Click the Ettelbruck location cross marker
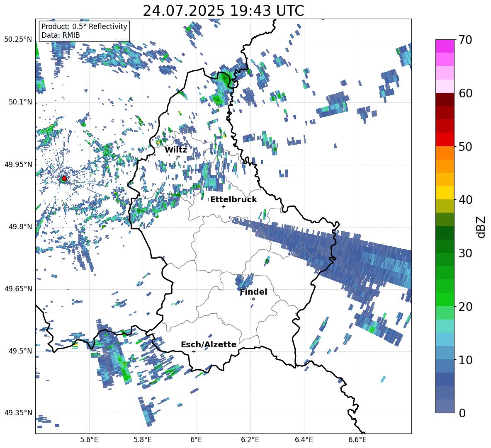Image resolution: width=491 pixels, height=448 pixels. pyautogui.click(x=224, y=206)
